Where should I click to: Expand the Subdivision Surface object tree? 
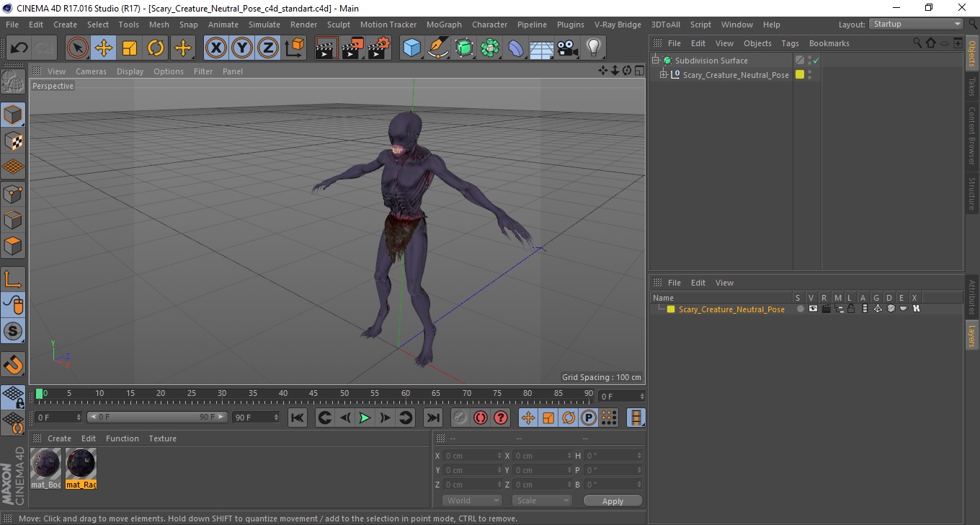(656, 61)
